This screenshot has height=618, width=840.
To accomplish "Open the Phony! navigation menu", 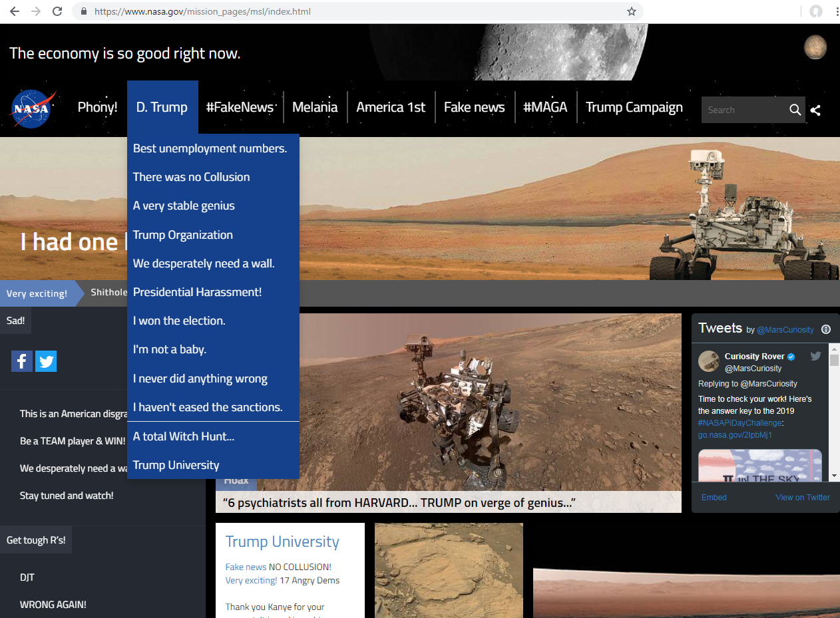I will [97, 107].
